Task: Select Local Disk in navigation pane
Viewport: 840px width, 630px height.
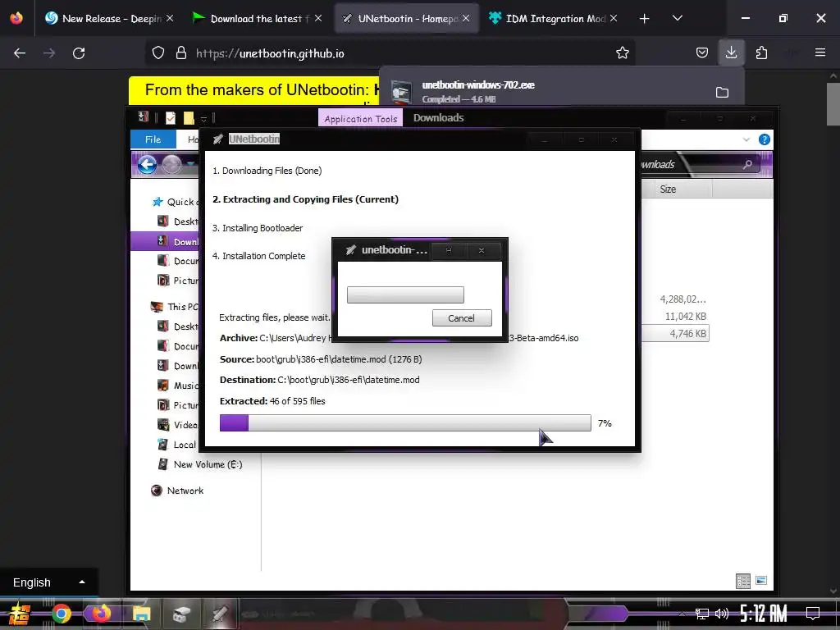Action: 177,445
